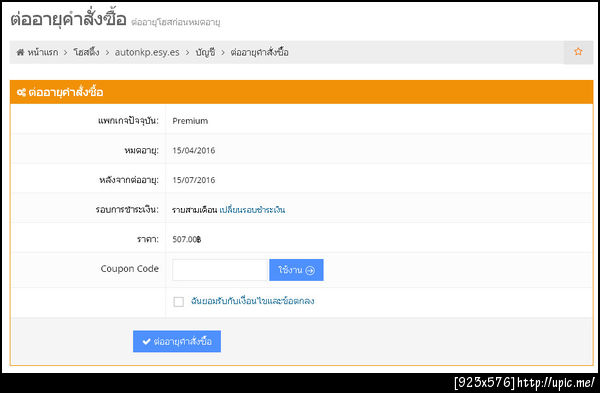
Task: Tick the terms and conditions checkbox
Action: point(178,302)
